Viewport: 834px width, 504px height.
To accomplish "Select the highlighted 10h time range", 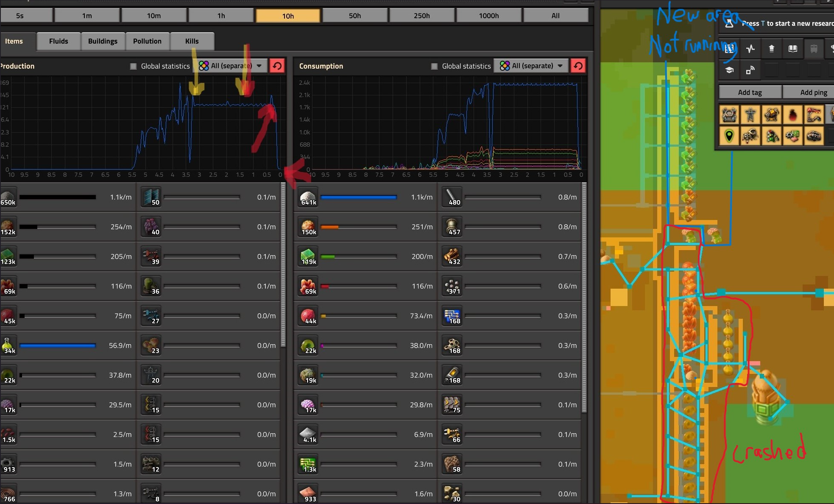I will click(x=288, y=16).
